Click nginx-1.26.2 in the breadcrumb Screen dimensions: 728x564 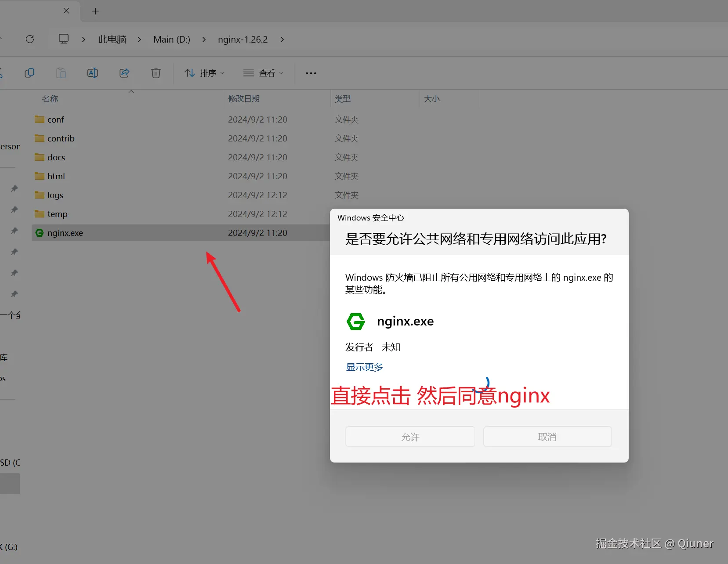243,40
